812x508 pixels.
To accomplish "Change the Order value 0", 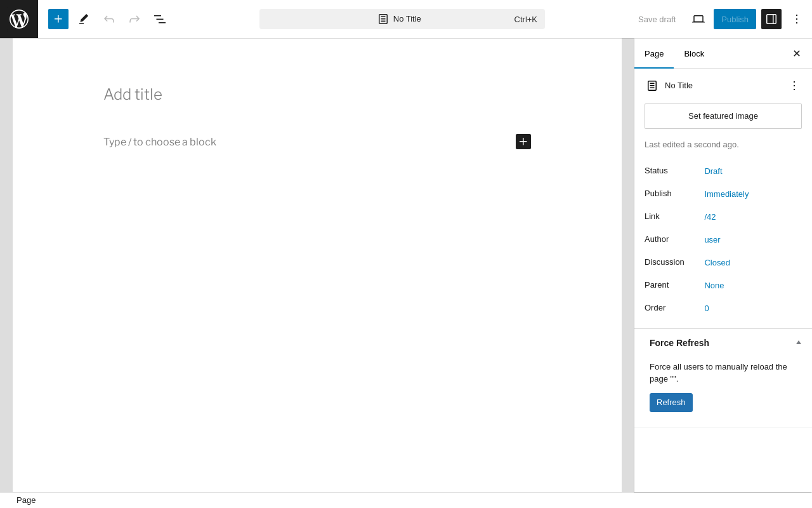I will 707,308.
